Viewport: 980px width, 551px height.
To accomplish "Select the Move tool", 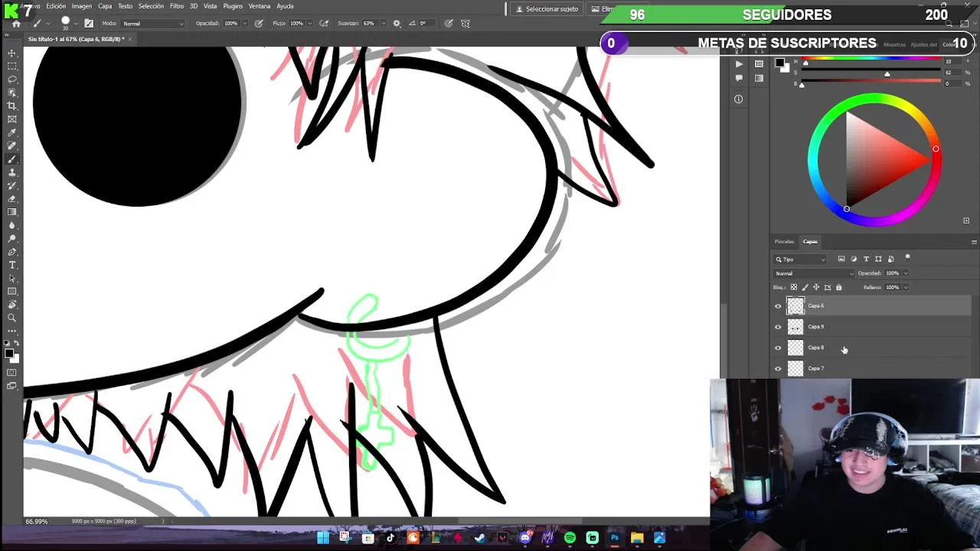I will click(11, 53).
